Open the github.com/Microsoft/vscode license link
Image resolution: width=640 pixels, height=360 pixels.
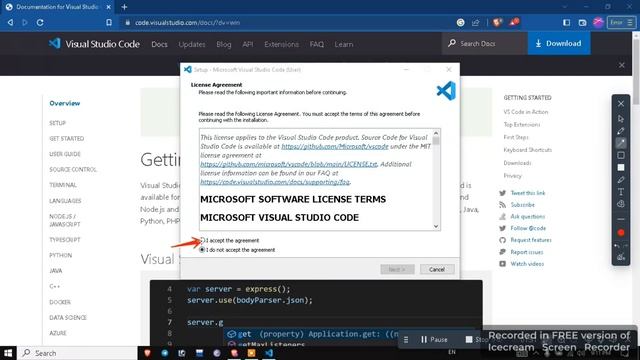click(335, 146)
